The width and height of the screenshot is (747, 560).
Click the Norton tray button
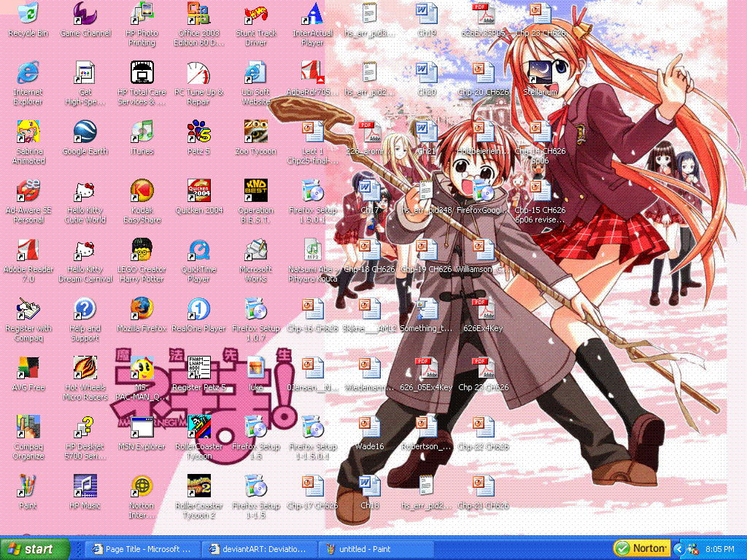pos(642,548)
